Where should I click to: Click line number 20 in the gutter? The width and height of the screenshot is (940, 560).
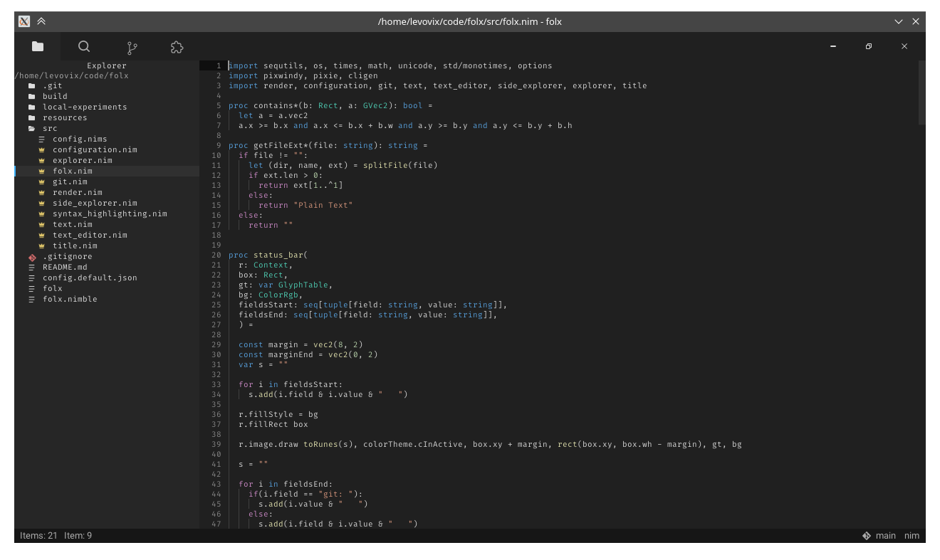[x=216, y=255]
